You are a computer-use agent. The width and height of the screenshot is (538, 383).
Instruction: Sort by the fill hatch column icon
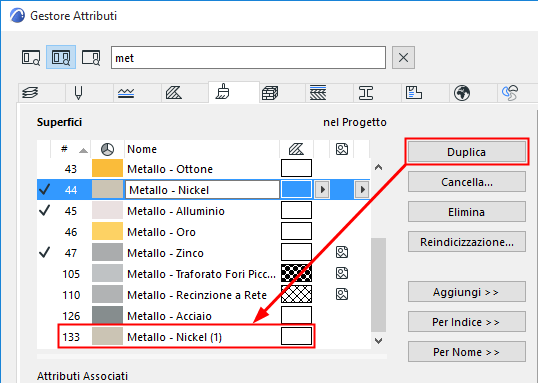(x=296, y=149)
